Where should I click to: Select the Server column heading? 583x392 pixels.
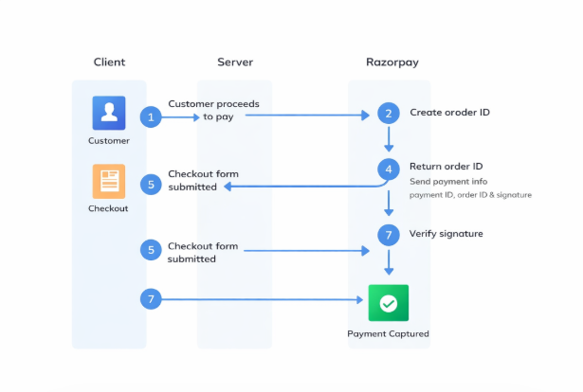point(234,62)
